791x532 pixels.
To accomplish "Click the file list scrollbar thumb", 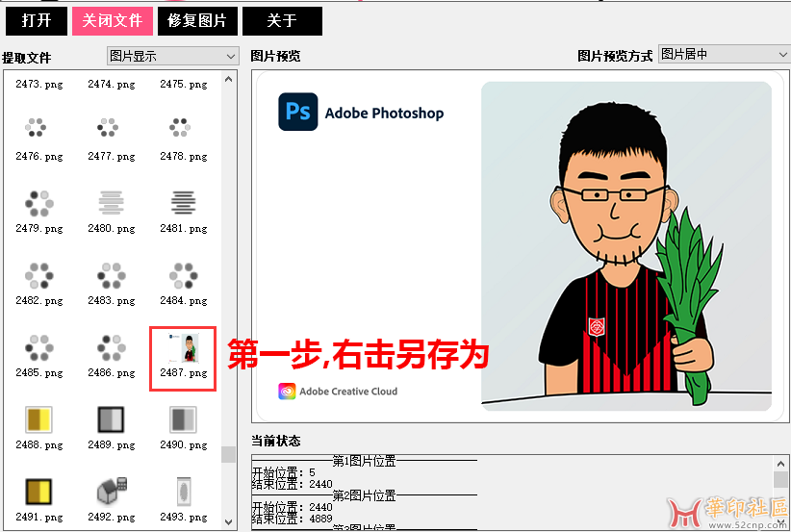I will point(228,454).
